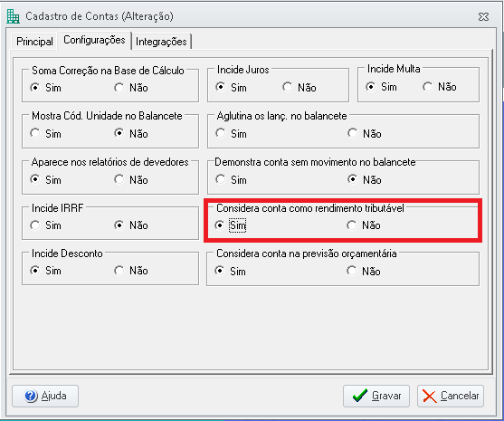Open the Integrações tab
Screen dimensions: 504x421
coord(161,42)
